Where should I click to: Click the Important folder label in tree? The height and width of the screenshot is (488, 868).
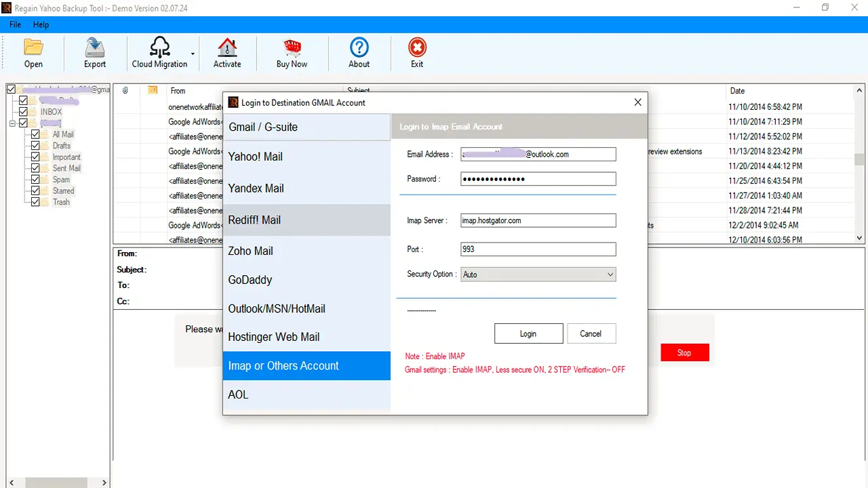tap(66, 157)
